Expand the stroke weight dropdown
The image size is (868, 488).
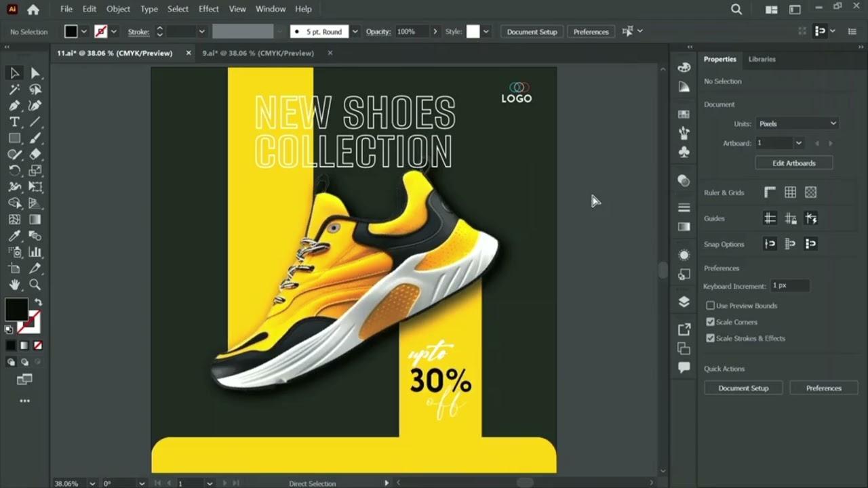click(201, 32)
